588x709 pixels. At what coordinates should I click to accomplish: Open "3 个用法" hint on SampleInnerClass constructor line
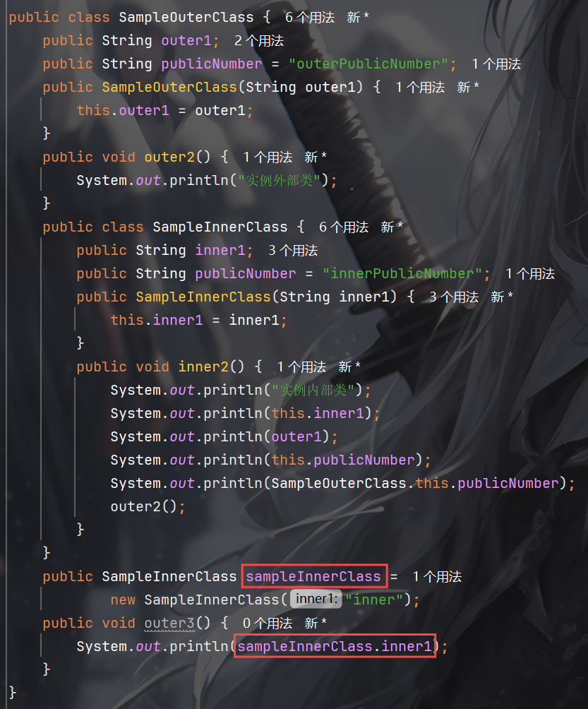pos(454,297)
